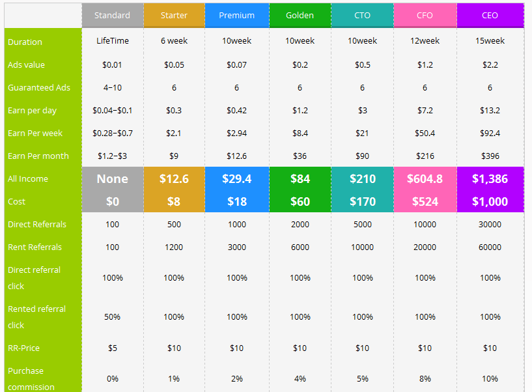
Task: Click the $1,386 CEO all income value
Action: click(x=490, y=178)
